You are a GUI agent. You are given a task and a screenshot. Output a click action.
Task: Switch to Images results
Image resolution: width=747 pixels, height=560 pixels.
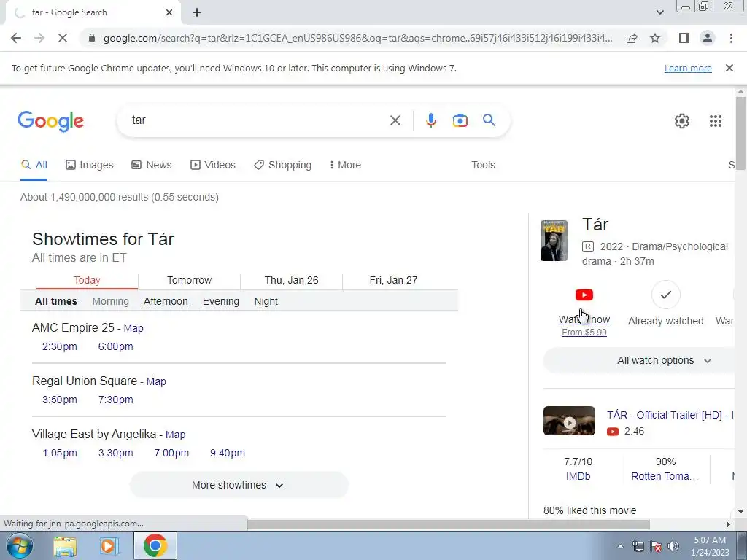point(90,165)
